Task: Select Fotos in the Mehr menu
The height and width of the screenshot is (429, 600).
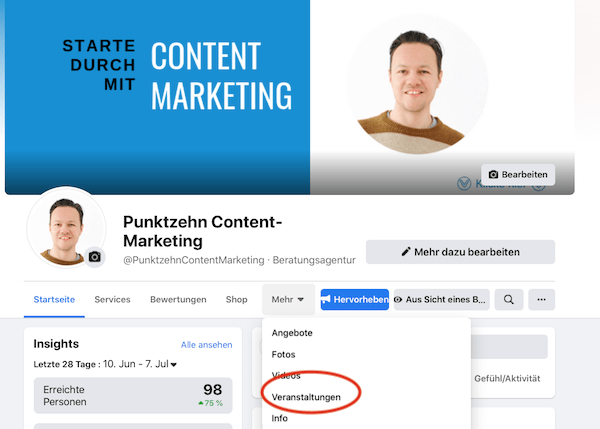Action: [x=284, y=354]
